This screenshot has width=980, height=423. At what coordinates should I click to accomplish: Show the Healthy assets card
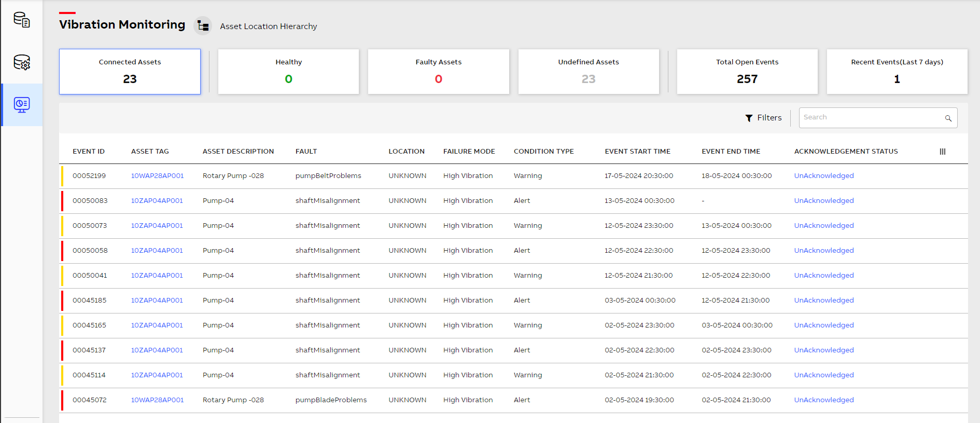288,72
